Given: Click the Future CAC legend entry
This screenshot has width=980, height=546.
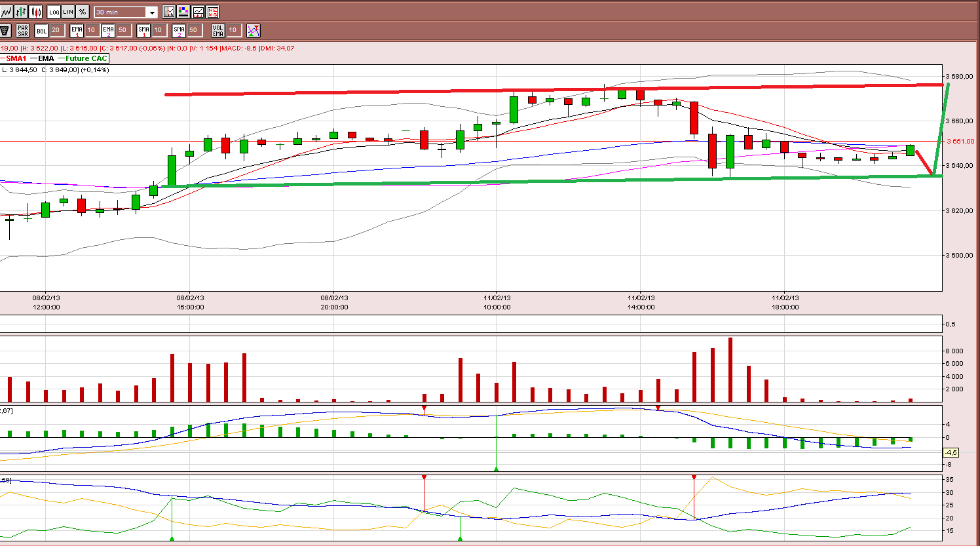Looking at the screenshot, I should (82, 58).
